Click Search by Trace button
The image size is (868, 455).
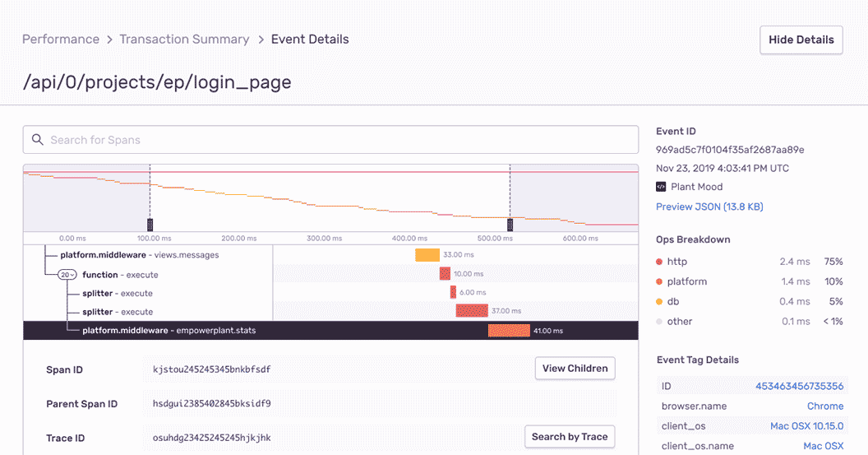click(x=569, y=437)
